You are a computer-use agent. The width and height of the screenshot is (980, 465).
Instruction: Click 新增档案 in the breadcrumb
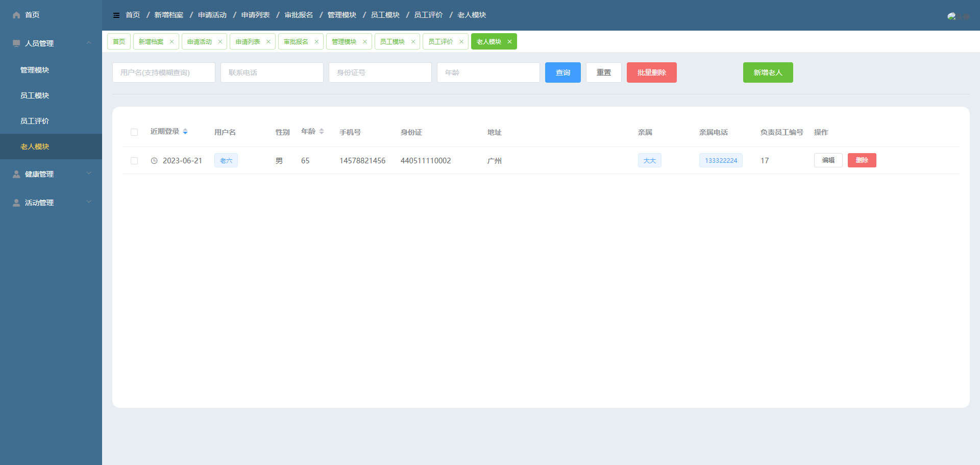tap(169, 15)
